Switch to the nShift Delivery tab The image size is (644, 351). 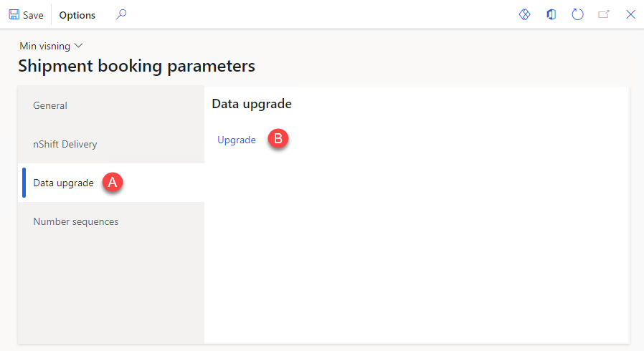[111, 144]
